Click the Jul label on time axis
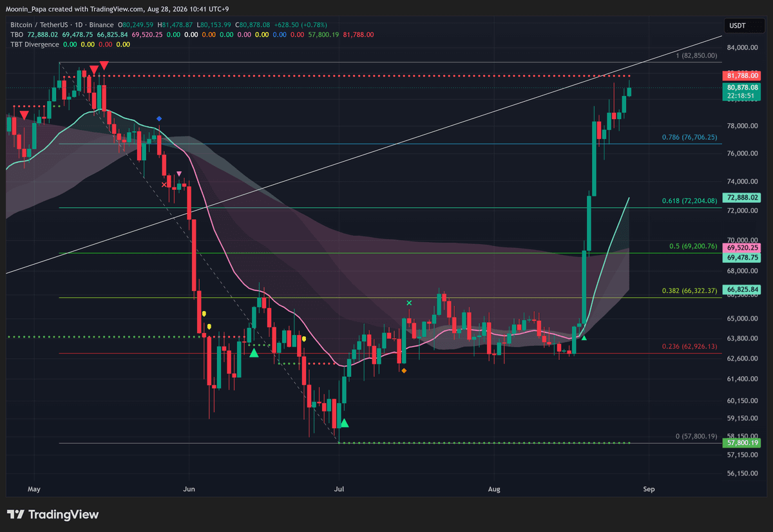 (x=339, y=489)
